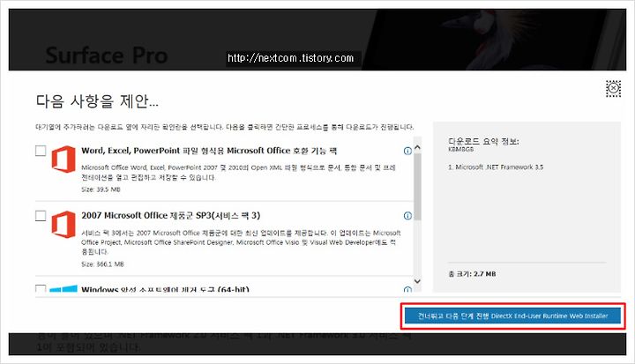Click the Surface Pro banner text
Image resolution: width=635 pixels, height=364 pixels.
click(x=107, y=55)
